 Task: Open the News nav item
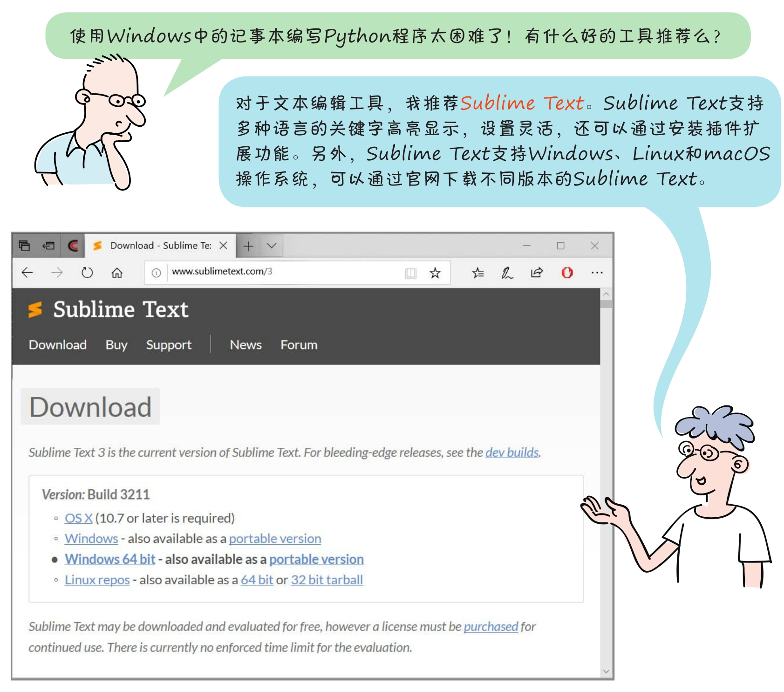[245, 345]
